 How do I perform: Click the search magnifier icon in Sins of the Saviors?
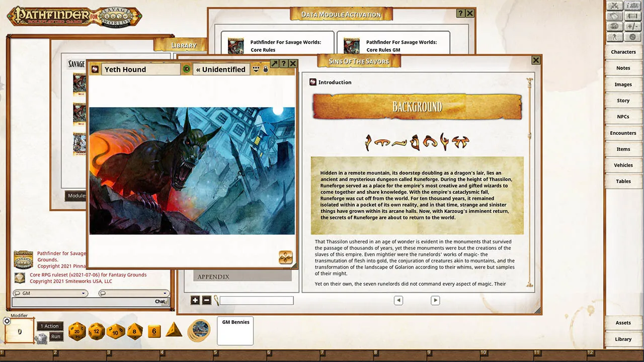(x=216, y=300)
